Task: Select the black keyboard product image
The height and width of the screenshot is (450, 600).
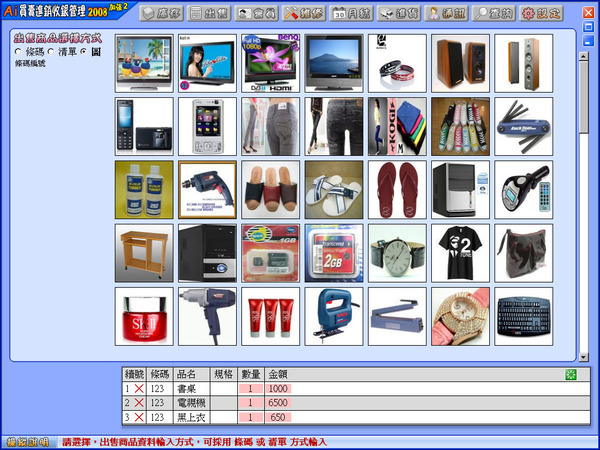Action: 523,316
